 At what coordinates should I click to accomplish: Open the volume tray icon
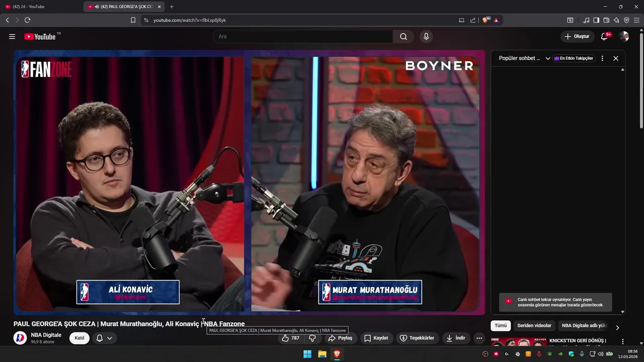(x=600, y=354)
